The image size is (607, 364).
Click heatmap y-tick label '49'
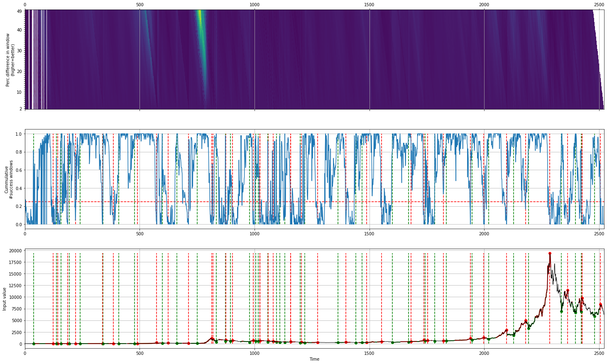tap(19, 12)
